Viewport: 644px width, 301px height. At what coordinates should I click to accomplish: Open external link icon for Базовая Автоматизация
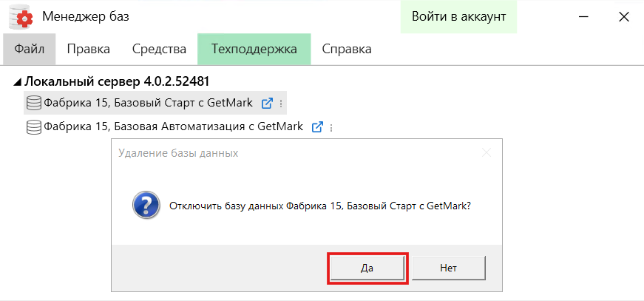click(x=317, y=127)
